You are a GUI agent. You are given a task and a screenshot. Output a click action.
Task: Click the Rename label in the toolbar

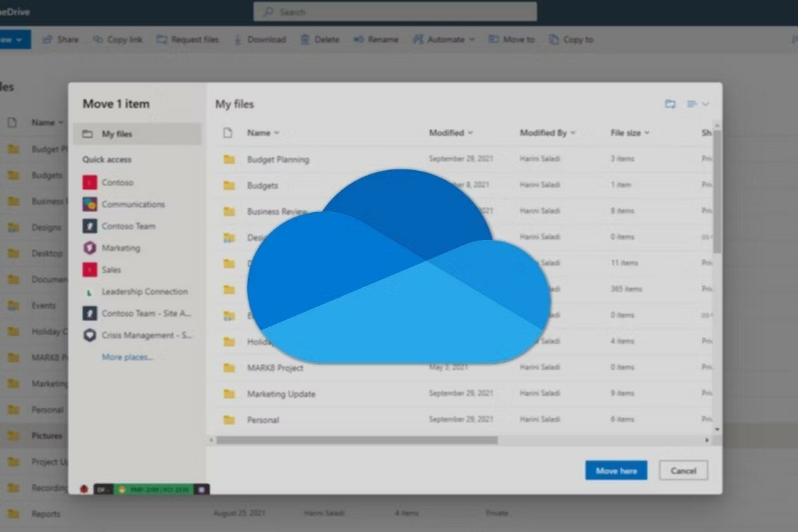tap(383, 39)
